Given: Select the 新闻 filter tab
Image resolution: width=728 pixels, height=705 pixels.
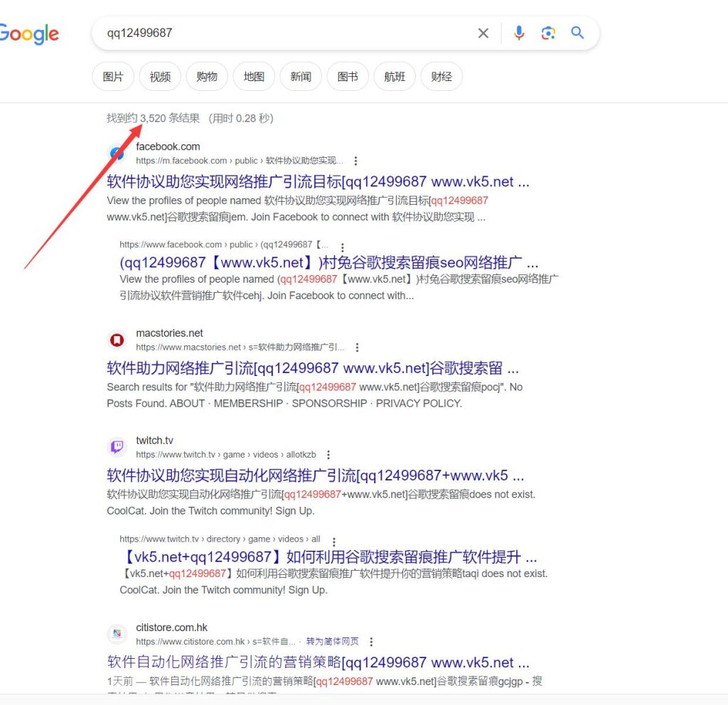Looking at the screenshot, I should pos(301,77).
